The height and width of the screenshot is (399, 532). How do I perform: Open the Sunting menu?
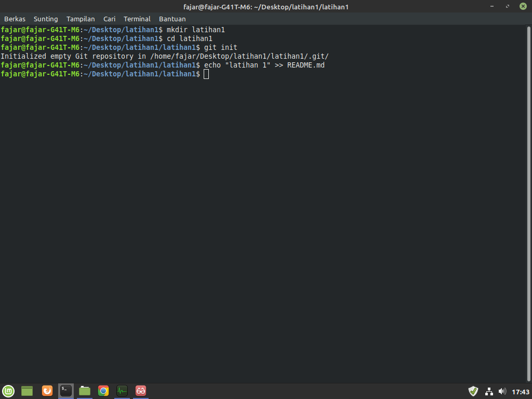[46, 19]
